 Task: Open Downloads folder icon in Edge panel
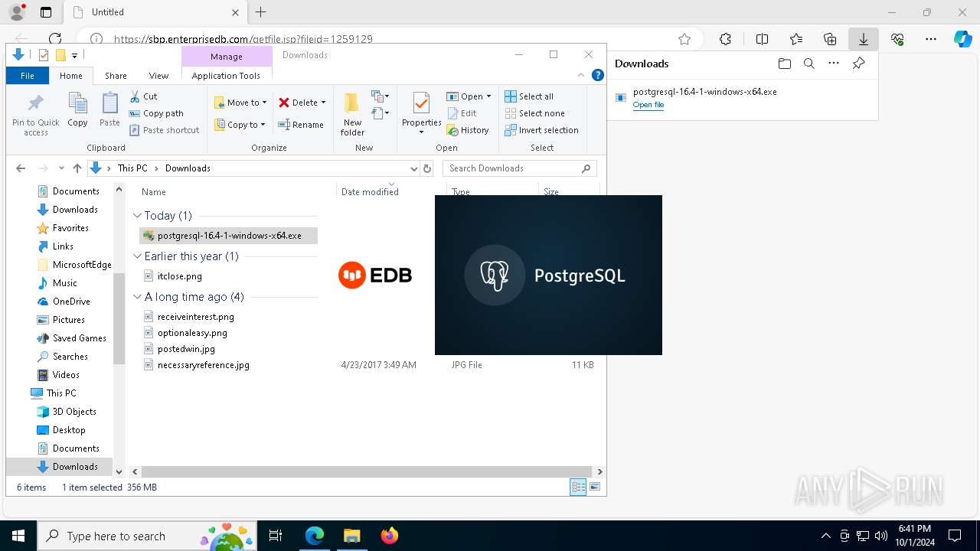click(x=784, y=64)
